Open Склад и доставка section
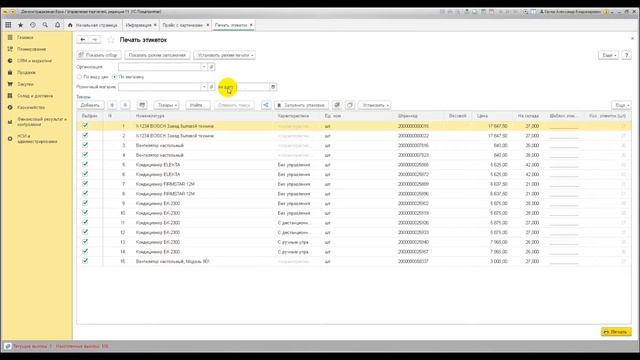640x360 pixels. 35,96
